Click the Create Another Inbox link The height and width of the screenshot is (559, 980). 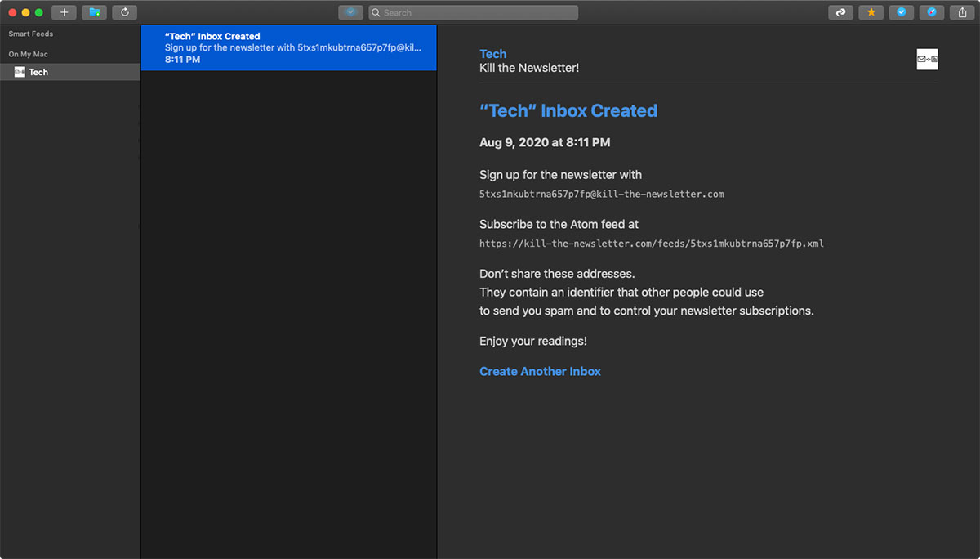click(x=540, y=371)
